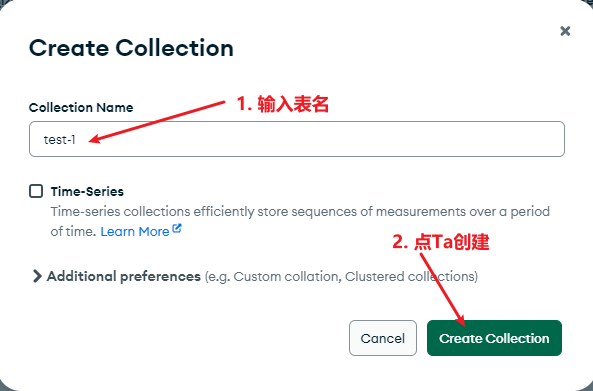Viewport: 593px width, 391px height.
Task: Close the Create Collection dialog with X
Action: coord(565,31)
